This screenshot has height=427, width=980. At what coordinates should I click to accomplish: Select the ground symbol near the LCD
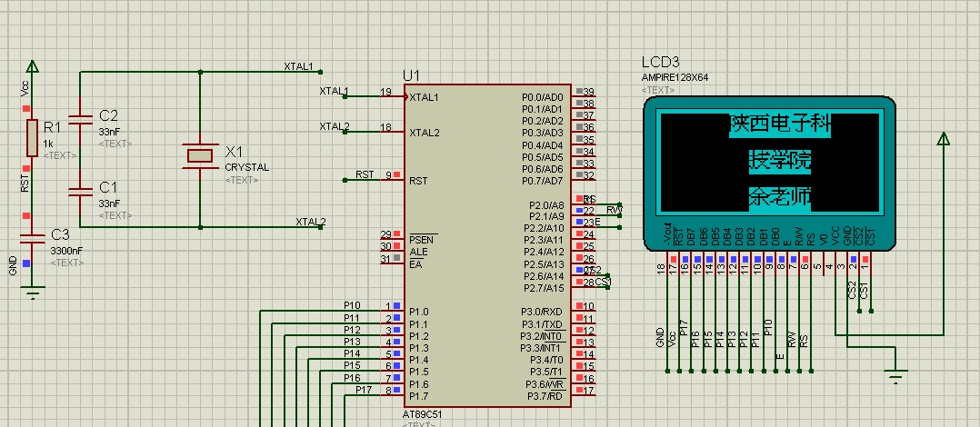pos(895,374)
